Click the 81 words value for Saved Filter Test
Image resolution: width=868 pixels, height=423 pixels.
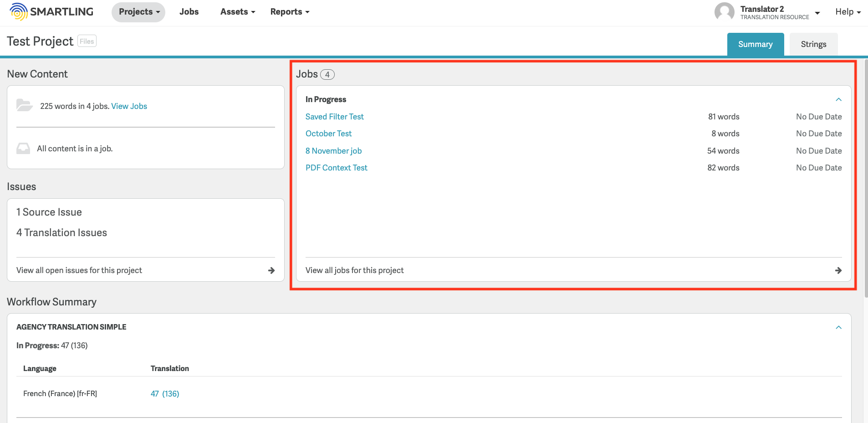point(724,117)
